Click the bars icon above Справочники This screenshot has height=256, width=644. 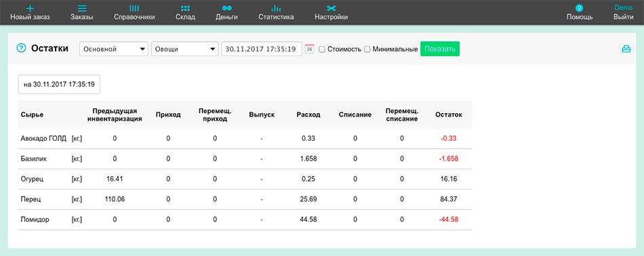134,8
